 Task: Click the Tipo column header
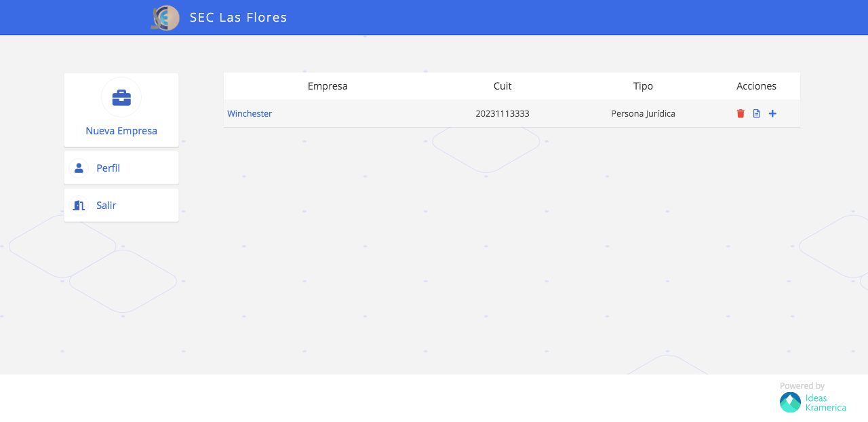643,86
